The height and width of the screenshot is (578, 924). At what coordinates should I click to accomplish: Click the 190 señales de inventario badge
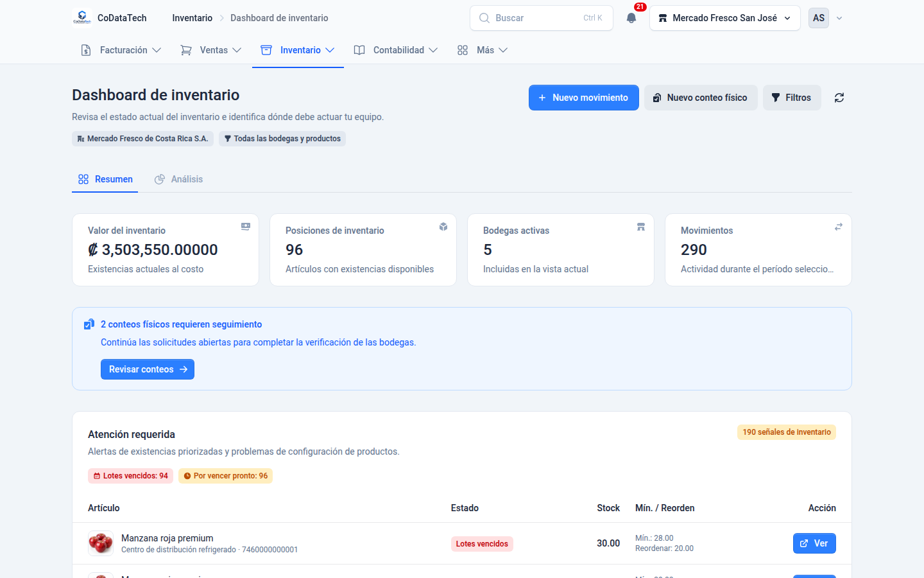click(787, 432)
